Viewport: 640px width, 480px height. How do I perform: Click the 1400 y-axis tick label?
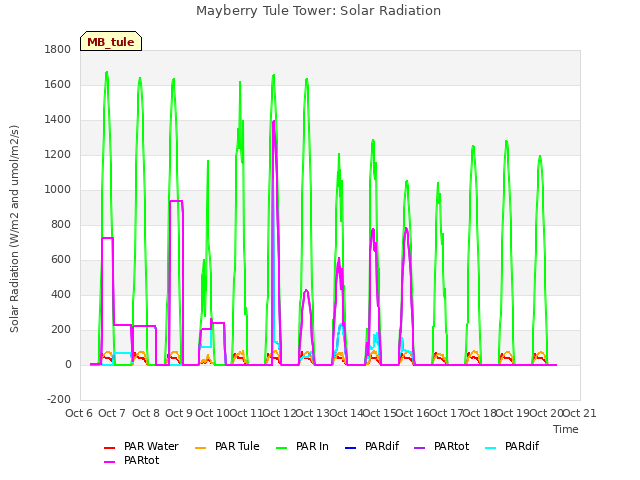coord(58,120)
